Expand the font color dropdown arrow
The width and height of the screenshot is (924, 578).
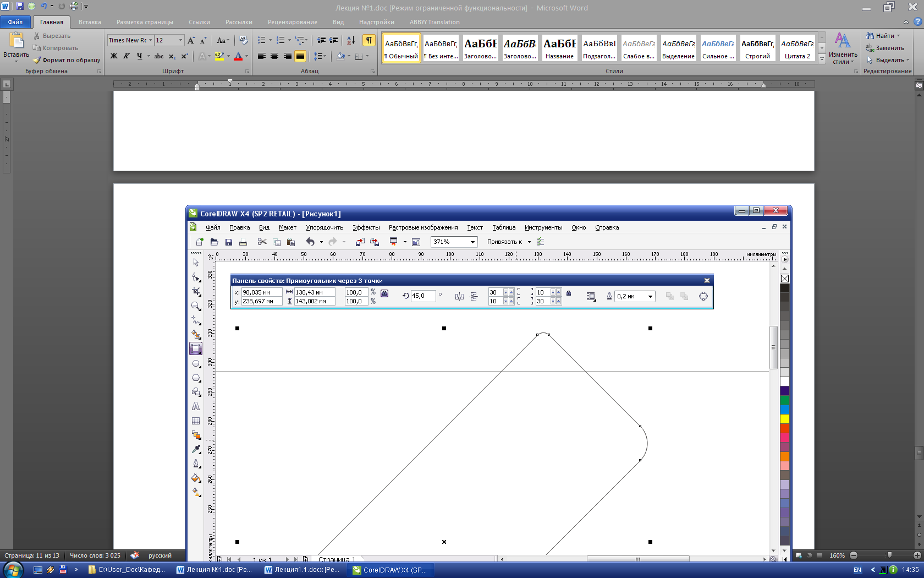[x=246, y=56]
